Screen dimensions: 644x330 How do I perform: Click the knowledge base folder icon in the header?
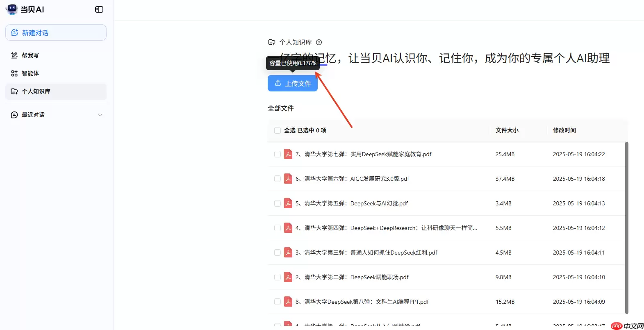(272, 42)
